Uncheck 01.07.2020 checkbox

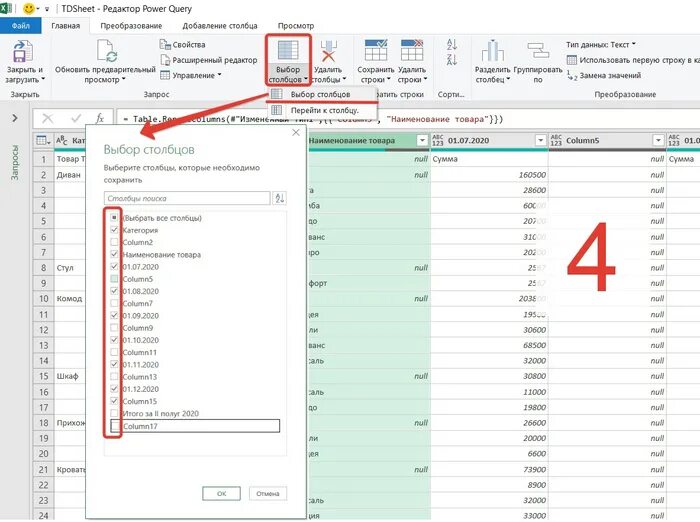point(114,267)
